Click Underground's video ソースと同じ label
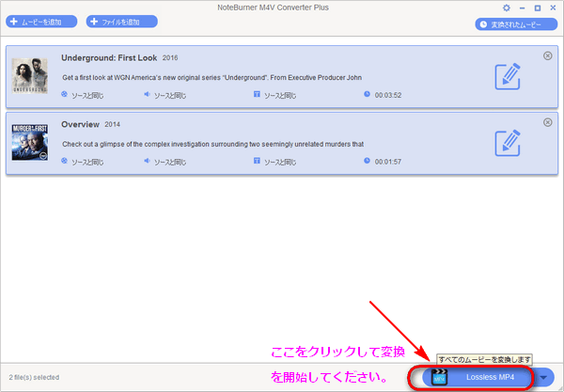 87,95
